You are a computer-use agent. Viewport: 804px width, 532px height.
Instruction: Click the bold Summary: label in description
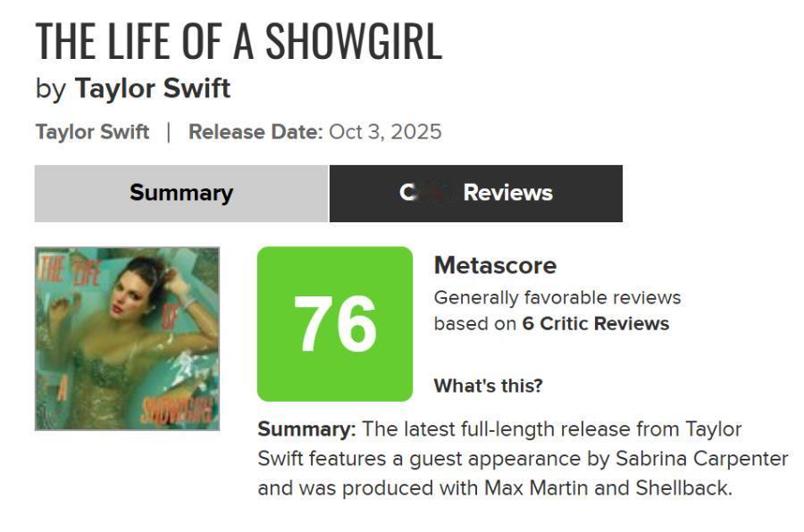[x=306, y=429]
